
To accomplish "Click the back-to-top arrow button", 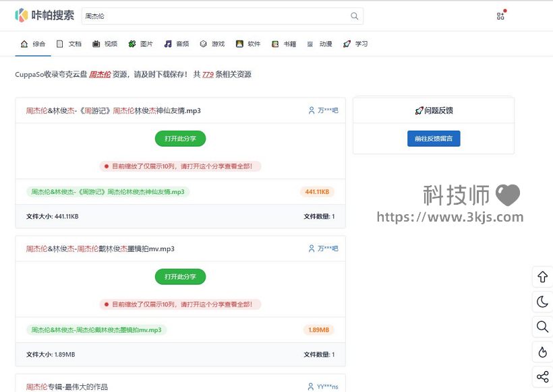I will click(542, 277).
